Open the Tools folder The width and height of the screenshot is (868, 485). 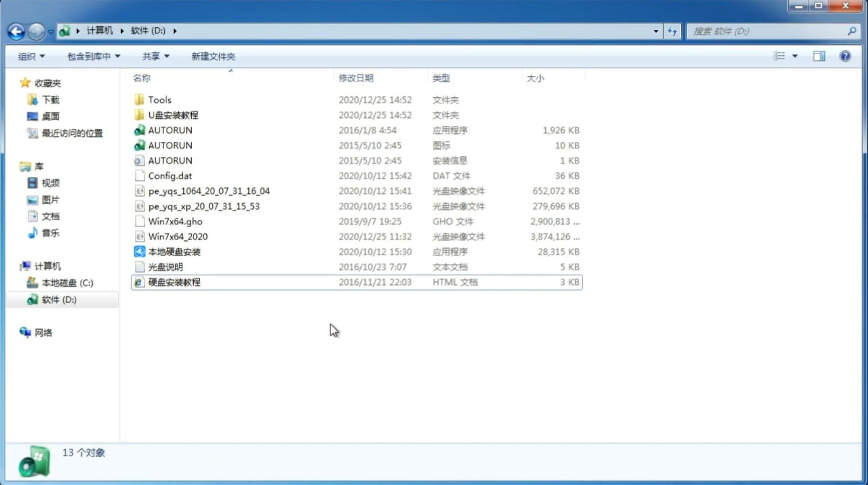click(x=159, y=99)
